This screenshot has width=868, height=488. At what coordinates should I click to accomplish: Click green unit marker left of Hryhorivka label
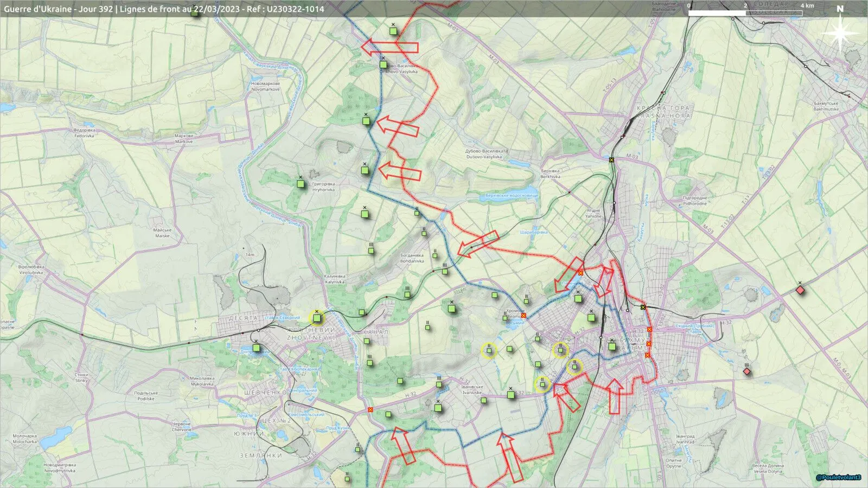(x=301, y=184)
